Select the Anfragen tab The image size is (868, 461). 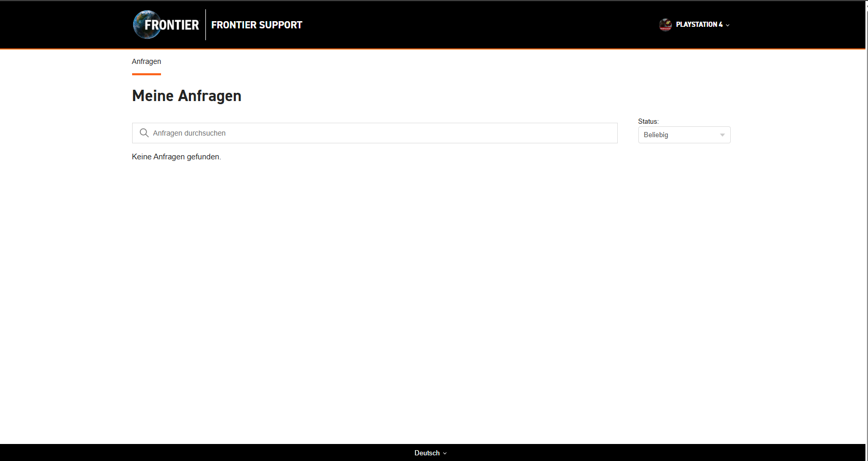click(x=147, y=61)
